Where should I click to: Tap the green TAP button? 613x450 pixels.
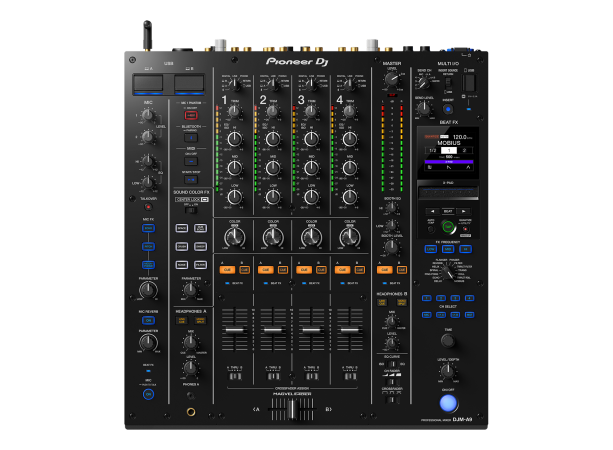pyautogui.click(x=448, y=227)
